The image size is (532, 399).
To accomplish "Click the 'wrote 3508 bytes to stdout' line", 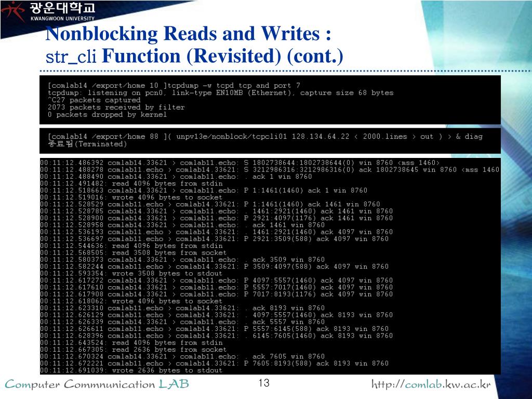I will tap(131, 273).
